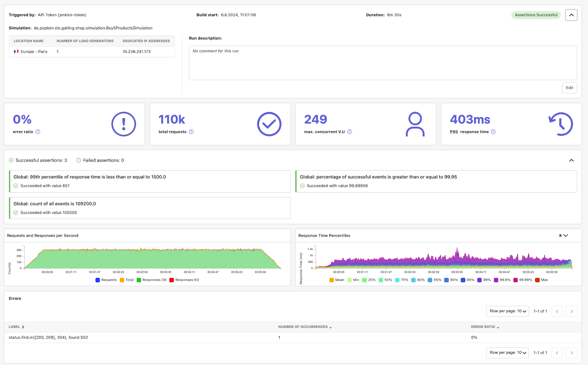Click response time clock history icon
Image resolution: width=588 pixels, height=365 pixels.
pos(560,124)
